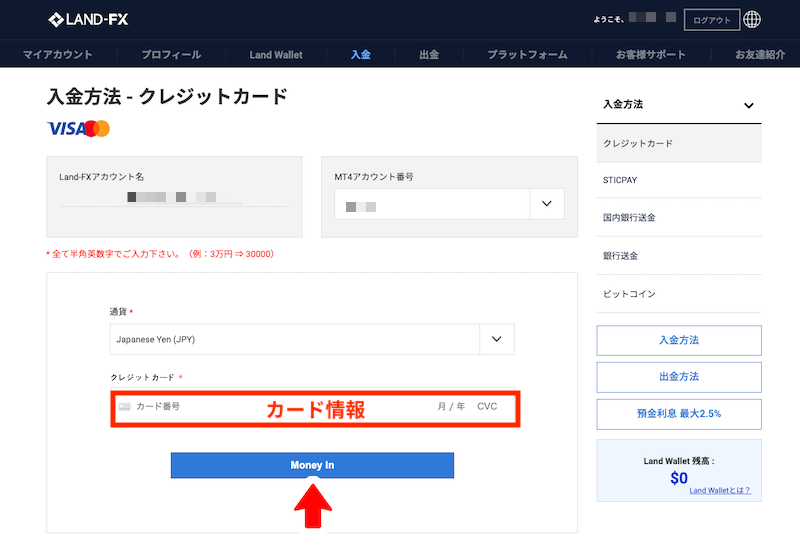Click the 通貨 field label
The height and width of the screenshot is (552, 800).
coord(118,312)
